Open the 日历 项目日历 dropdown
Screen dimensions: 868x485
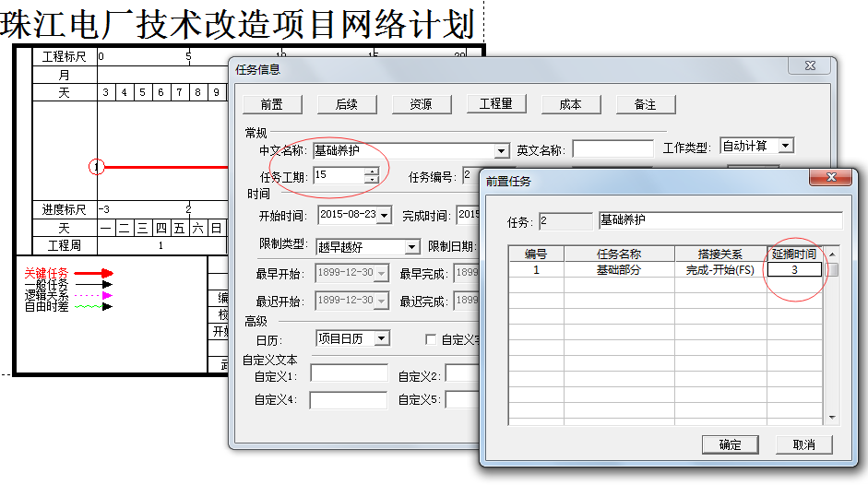382,338
